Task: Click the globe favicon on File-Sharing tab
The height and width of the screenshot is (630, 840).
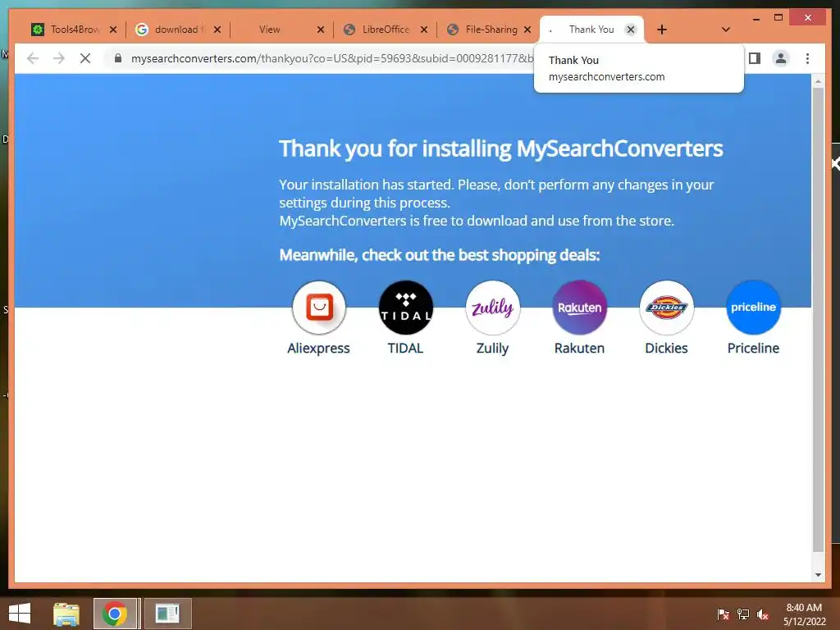Action: click(x=453, y=30)
